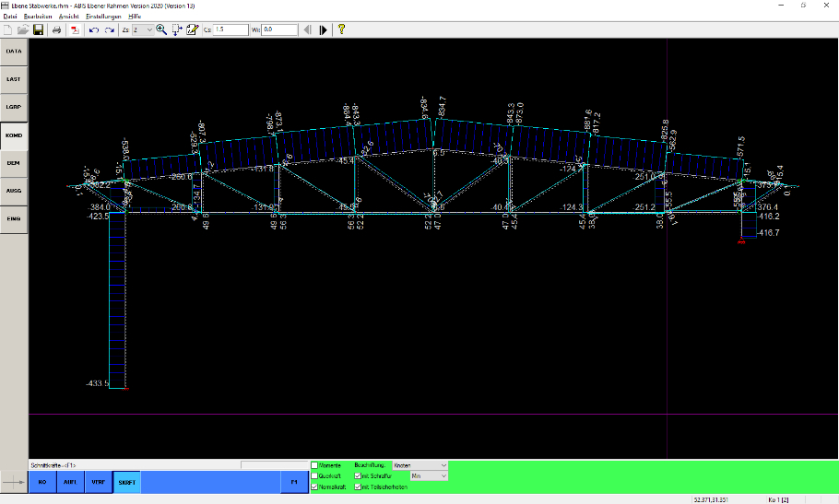Save the project with the floppy disk icon
Image resolution: width=839 pixels, height=504 pixels.
pos(38,29)
